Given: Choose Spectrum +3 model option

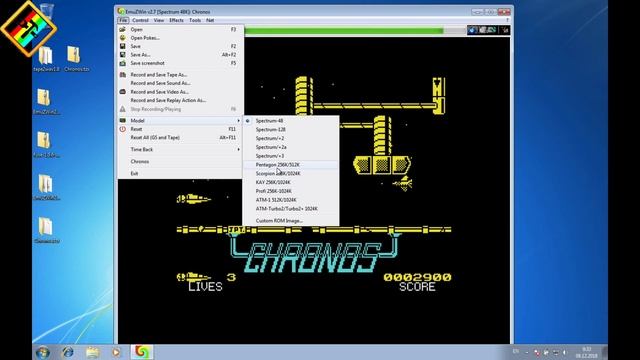Looking at the screenshot, I should coord(291,156).
